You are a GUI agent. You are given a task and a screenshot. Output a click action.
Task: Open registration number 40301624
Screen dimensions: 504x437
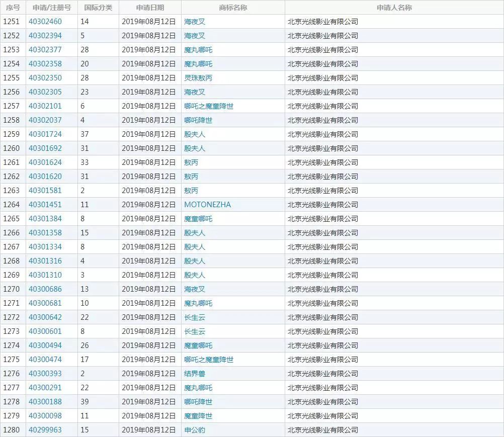tap(45, 162)
